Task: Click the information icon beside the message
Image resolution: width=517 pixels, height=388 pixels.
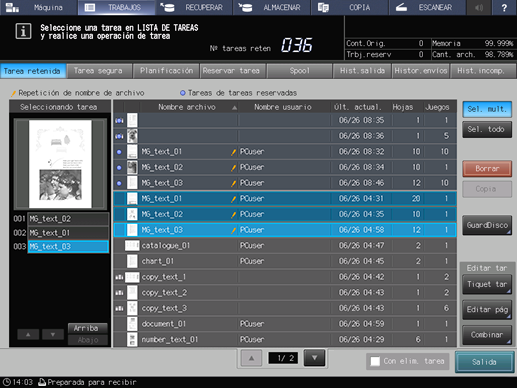Action: coord(23,31)
